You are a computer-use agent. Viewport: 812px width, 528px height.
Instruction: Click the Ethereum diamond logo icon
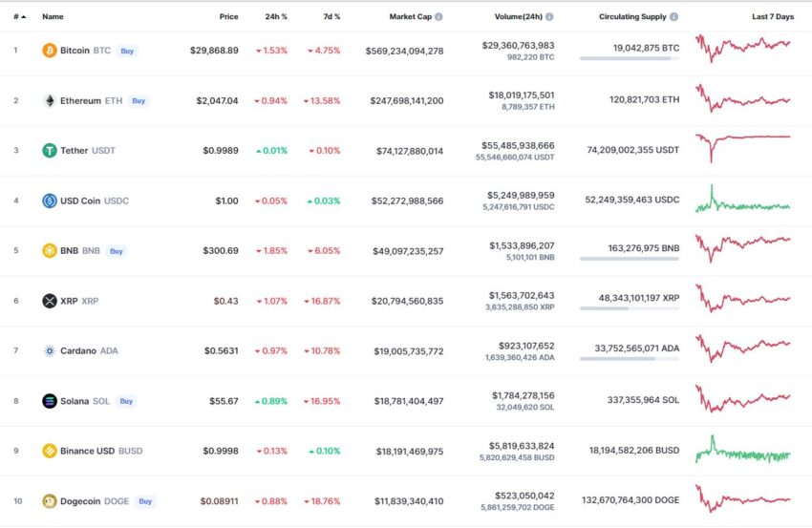tap(49, 100)
